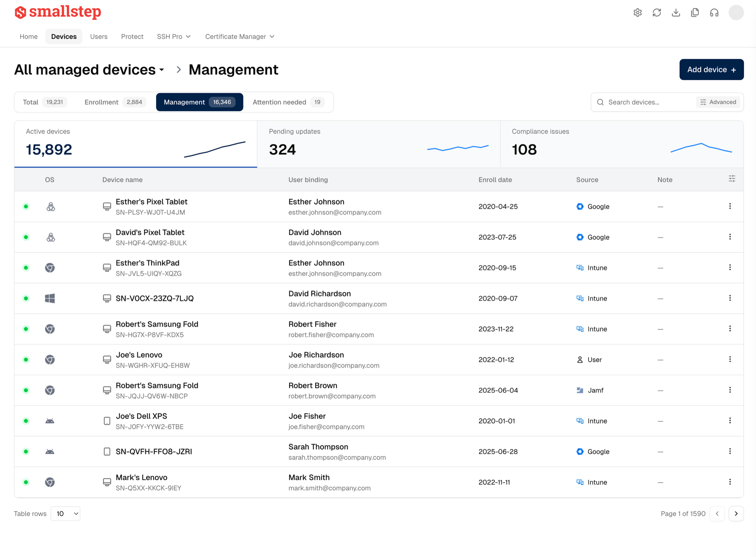Image resolution: width=756 pixels, height=557 pixels.
Task: Click the Source column header
Action: (x=587, y=180)
